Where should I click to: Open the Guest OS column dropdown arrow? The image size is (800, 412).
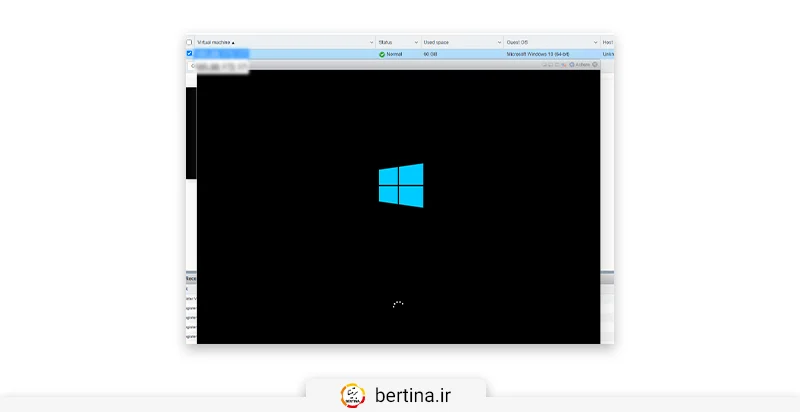tap(594, 42)
